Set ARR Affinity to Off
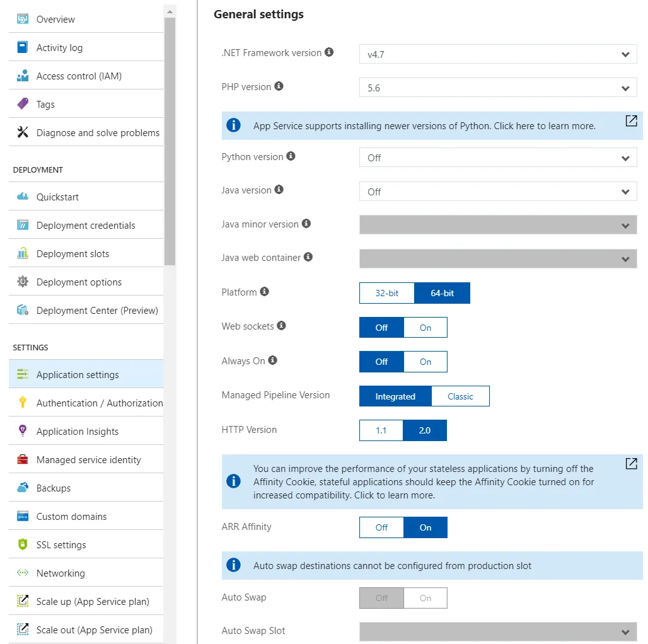The width and height of the screenshot is (648, 644). click(381, 527)
